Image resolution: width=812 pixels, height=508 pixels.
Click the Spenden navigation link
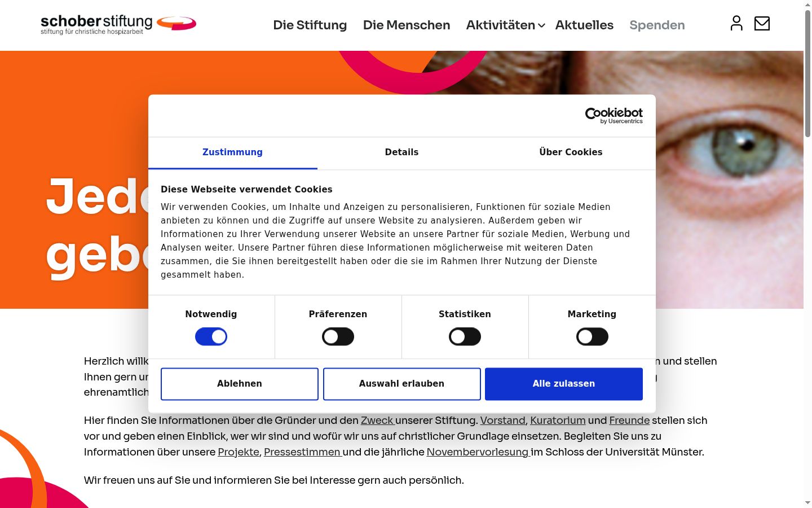click(x=657, y=25)
